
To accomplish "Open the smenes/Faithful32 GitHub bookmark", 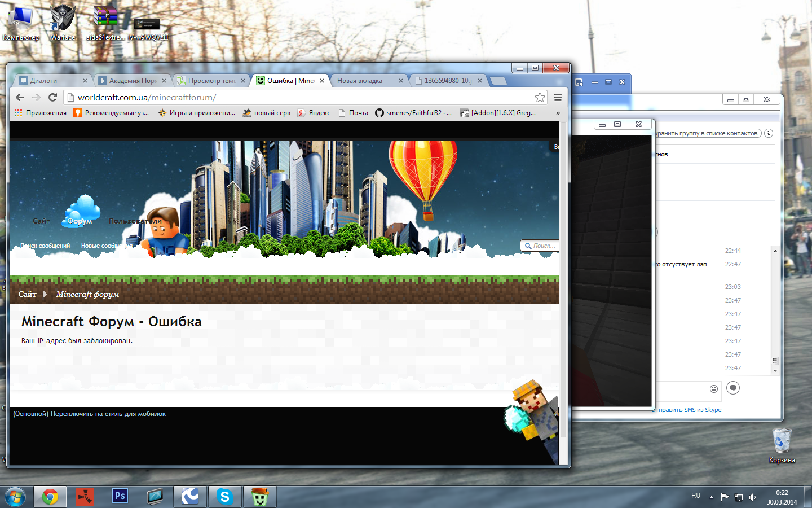I will (413, 113).
